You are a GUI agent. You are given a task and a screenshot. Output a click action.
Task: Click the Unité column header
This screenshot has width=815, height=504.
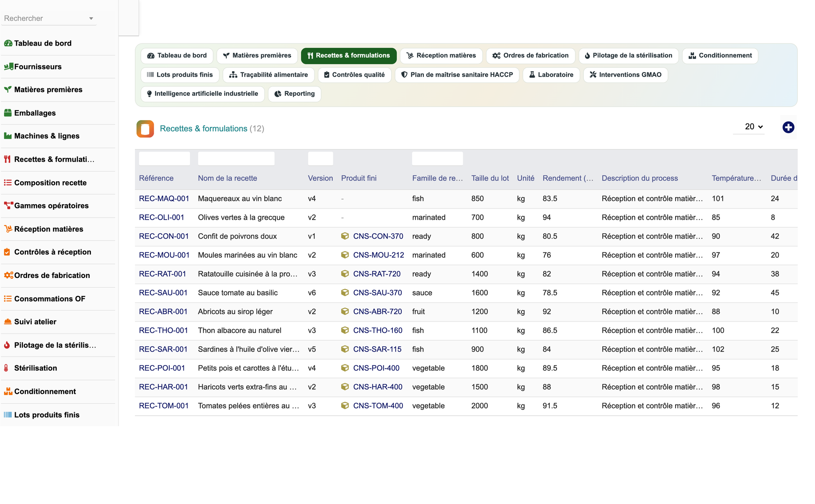526,178
